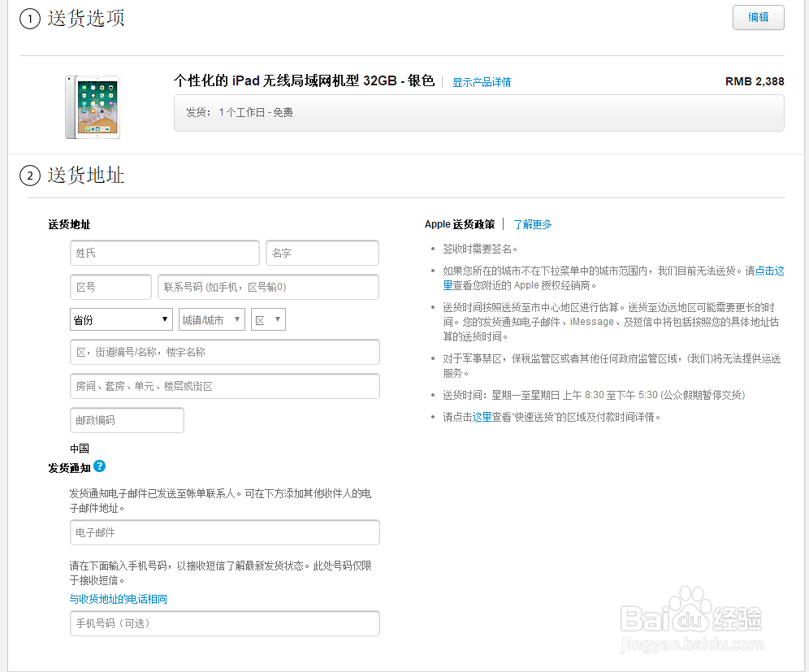Image resolution: width=809 pixels, height=672 pixels.
Task: Click the 送货选项 section heading
Action: tap(85, 19)
